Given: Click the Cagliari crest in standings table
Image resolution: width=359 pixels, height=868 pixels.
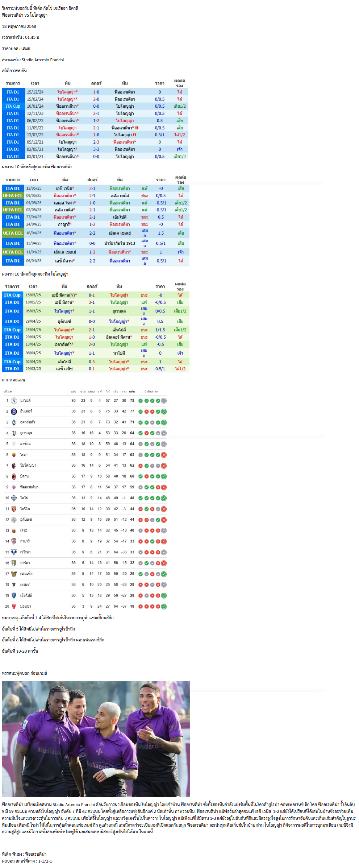Looking at the screenshot, I should click(14, 541).
